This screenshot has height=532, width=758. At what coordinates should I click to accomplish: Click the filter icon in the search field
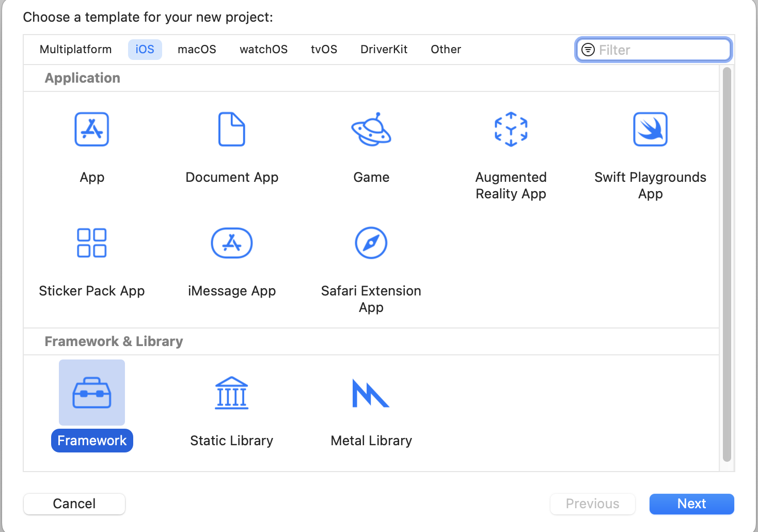(x=588, y=50)
